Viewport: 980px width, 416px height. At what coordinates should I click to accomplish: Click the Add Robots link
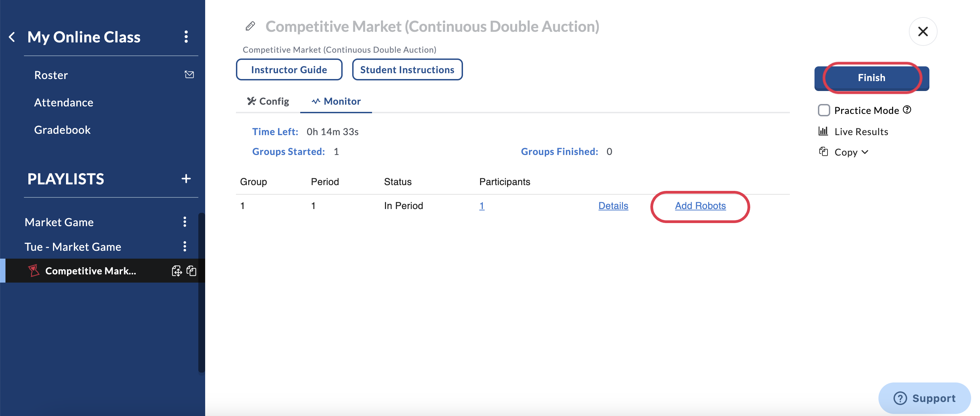click(x=700, y=206)
